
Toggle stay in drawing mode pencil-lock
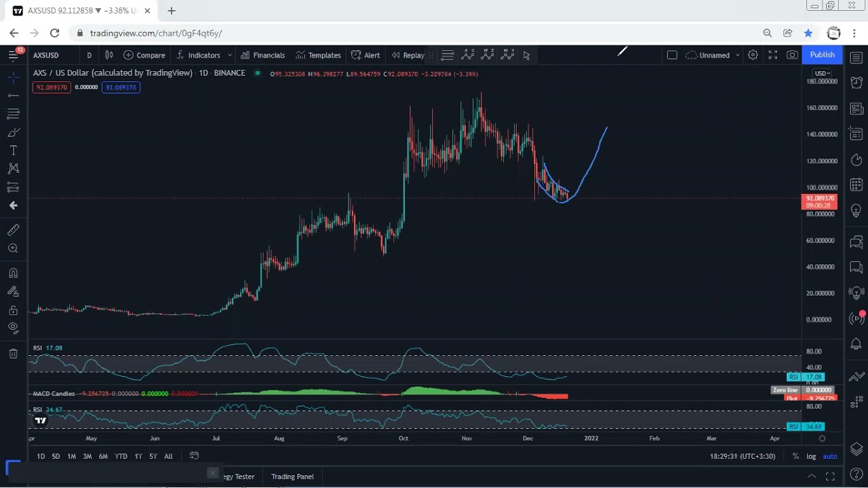tap(13, 291)
